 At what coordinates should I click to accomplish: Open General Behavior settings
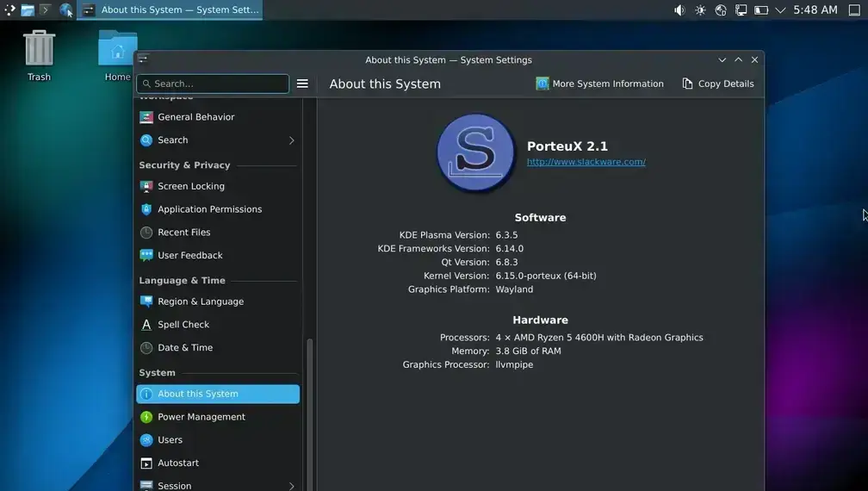(218, 117)
